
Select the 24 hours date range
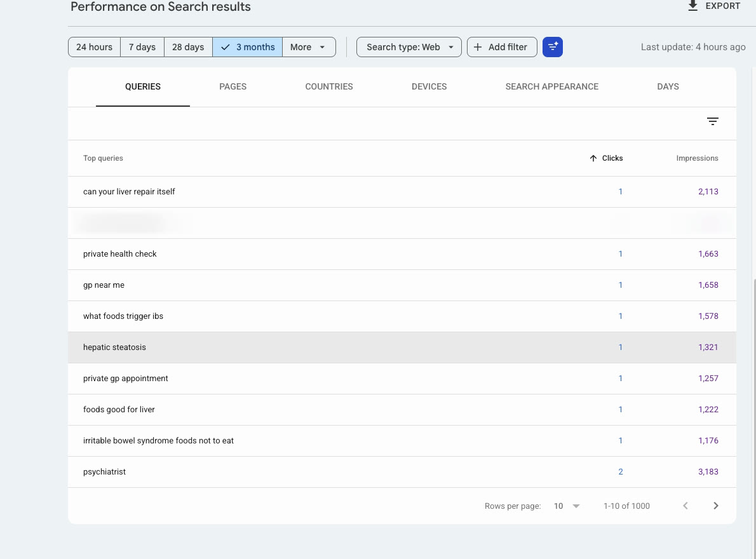coord(94,47)
